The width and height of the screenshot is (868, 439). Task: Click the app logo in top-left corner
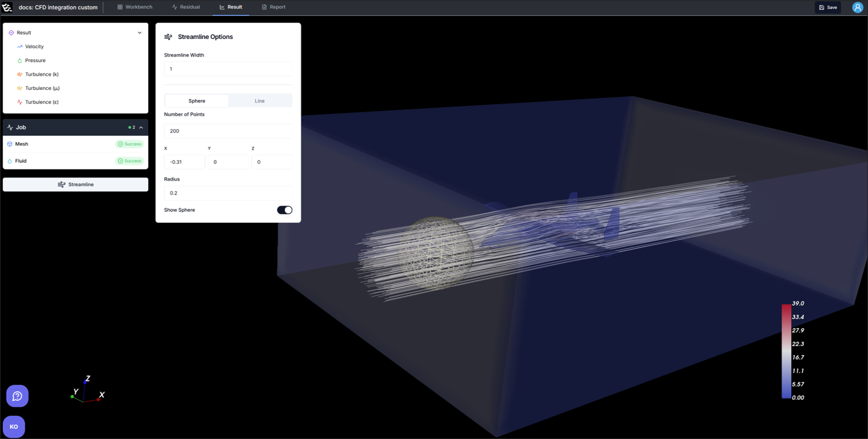click(x=7, y=7)
